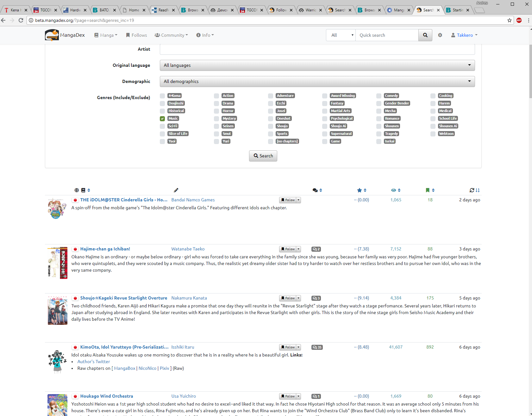Expand the Community navigation menu
The height and width of the screenshot is (416, 532).
171,35
